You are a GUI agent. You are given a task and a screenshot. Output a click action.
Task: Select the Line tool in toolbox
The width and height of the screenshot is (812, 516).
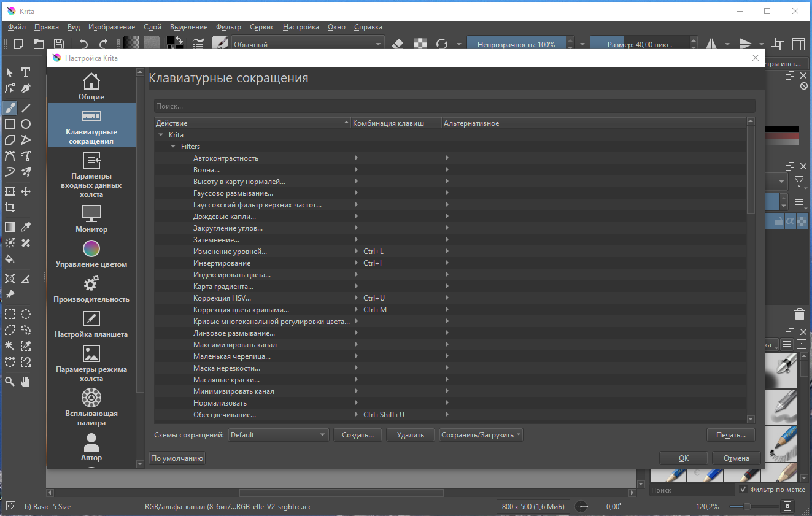pos(26,108)
